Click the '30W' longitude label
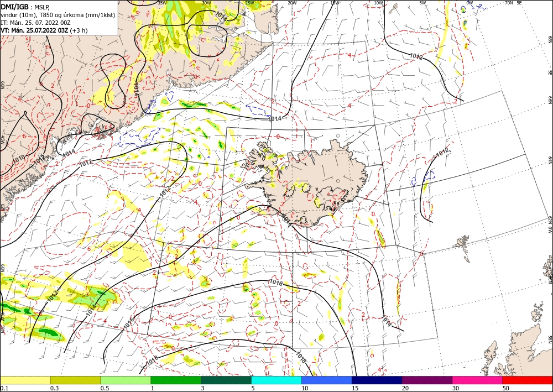 (x=207, y=3)
